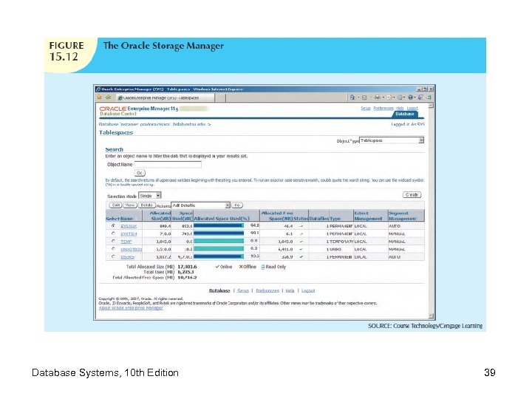
Task: Click the footer Setup link
Action: (243, 291)
